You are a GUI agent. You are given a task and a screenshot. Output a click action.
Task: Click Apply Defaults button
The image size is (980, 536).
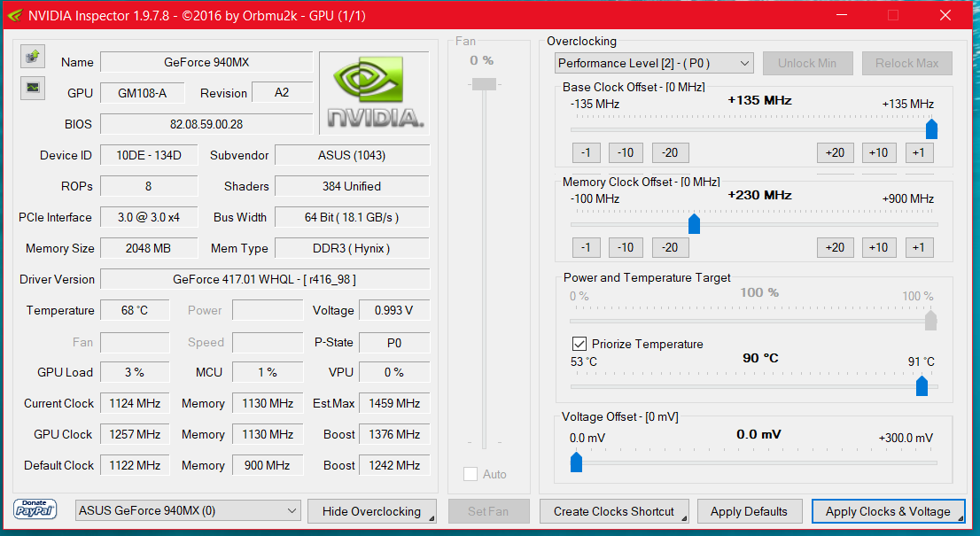coord(749,511)
